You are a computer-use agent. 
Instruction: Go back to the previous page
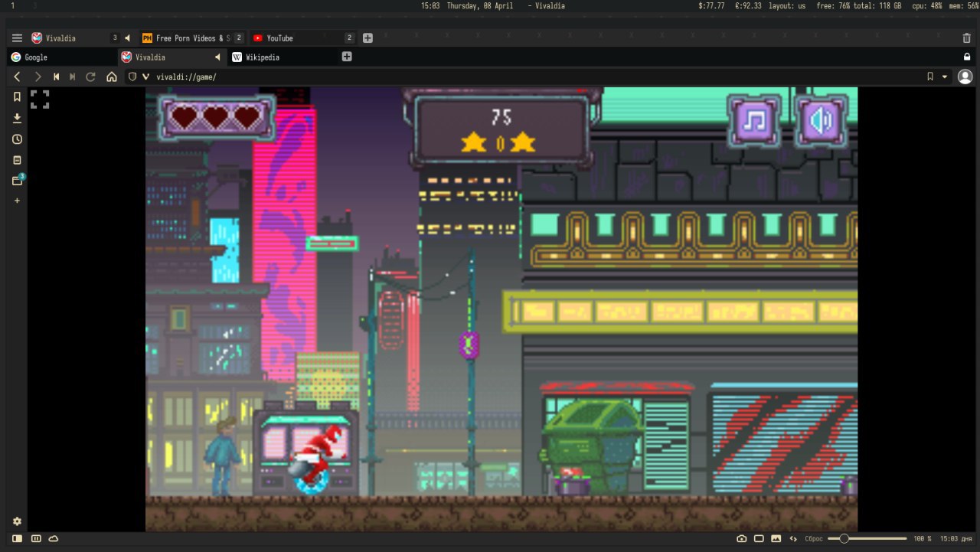pos(17,77)
